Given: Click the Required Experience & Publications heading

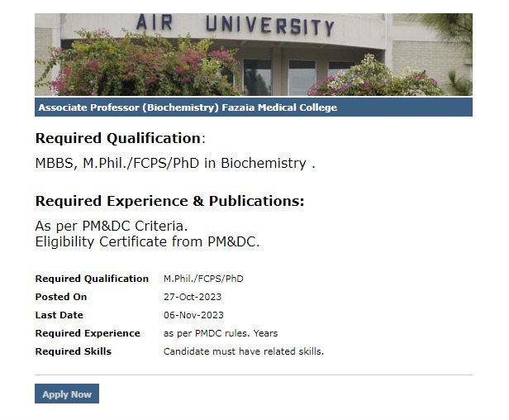Looking at the screenshot, I should 169,201.
